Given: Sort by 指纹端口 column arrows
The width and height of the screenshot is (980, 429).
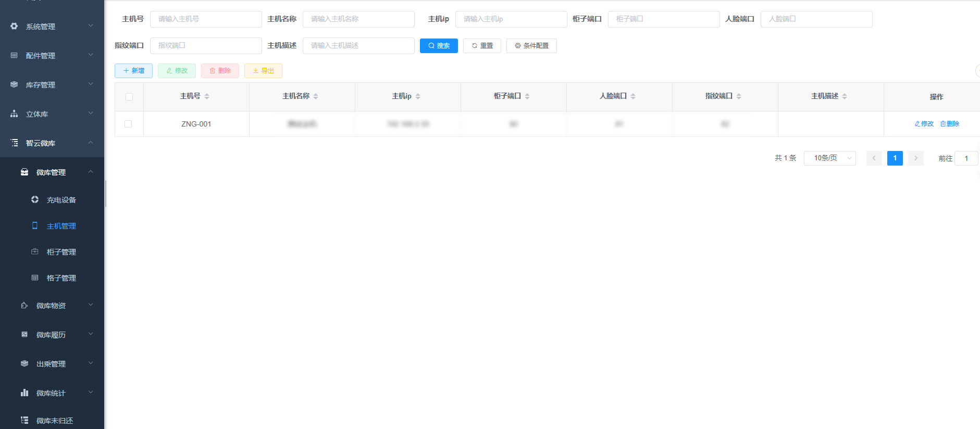Looking at the screenshot, I should pos(739,96).
